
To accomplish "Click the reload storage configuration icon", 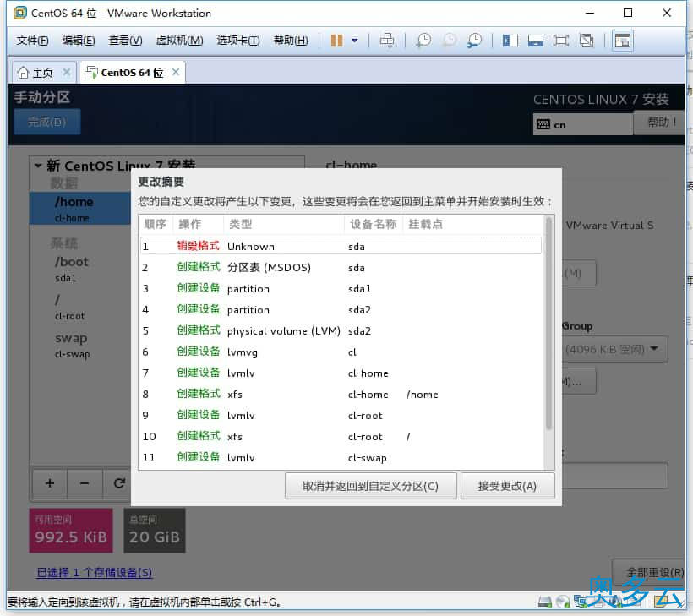I will coord(118,483).
